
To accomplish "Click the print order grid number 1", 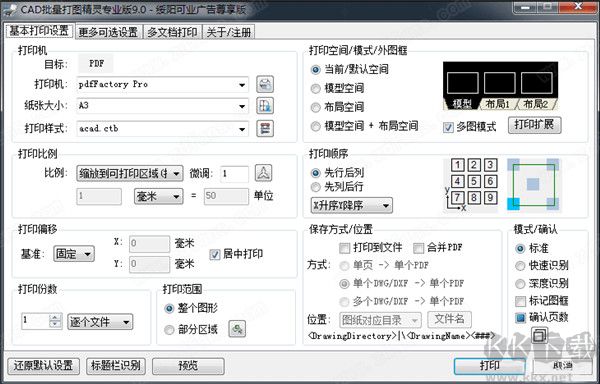I will (458, 165).
